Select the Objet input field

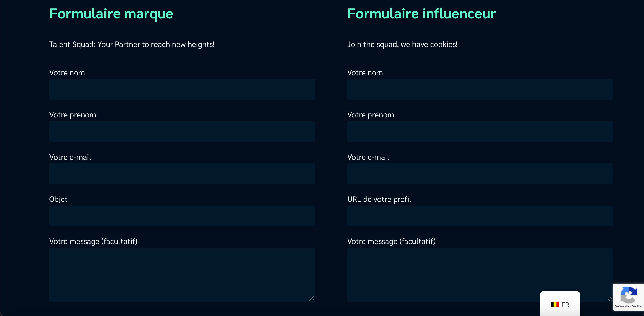(x=182, y=216)
